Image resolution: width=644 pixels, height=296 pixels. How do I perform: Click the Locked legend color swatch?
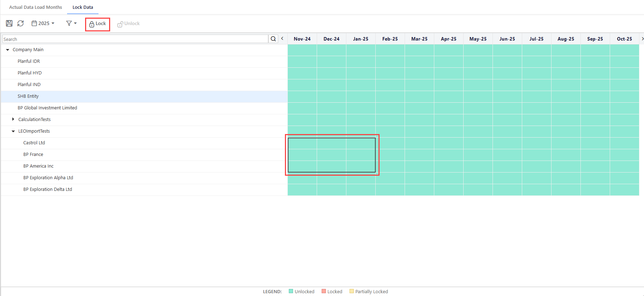pos(324,291)
